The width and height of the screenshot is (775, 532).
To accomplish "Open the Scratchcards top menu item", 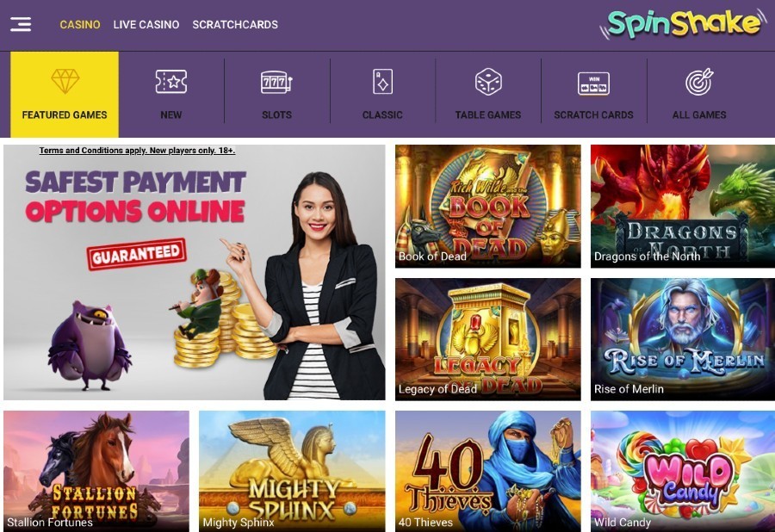I will tap(235, 25).
